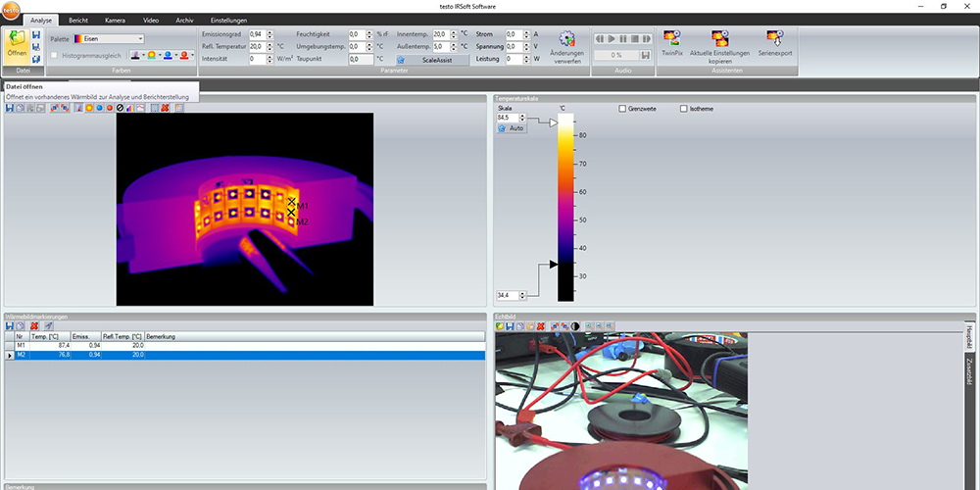Screen dimensions: 980x490
Task: Click the audio play button
Action: pyautogui.click(x=612, y=39)
